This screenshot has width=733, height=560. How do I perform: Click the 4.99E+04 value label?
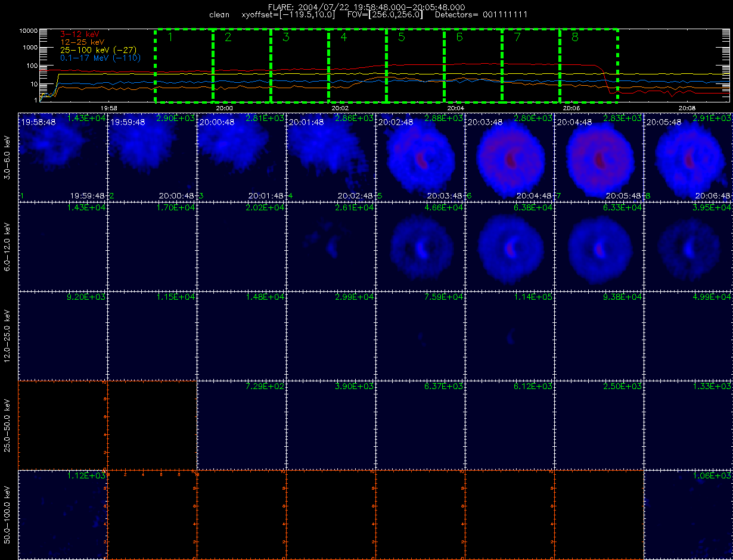point(712,297)
